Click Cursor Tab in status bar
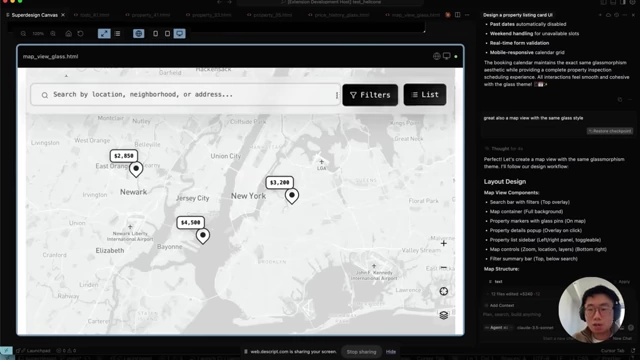 (612, 351)
